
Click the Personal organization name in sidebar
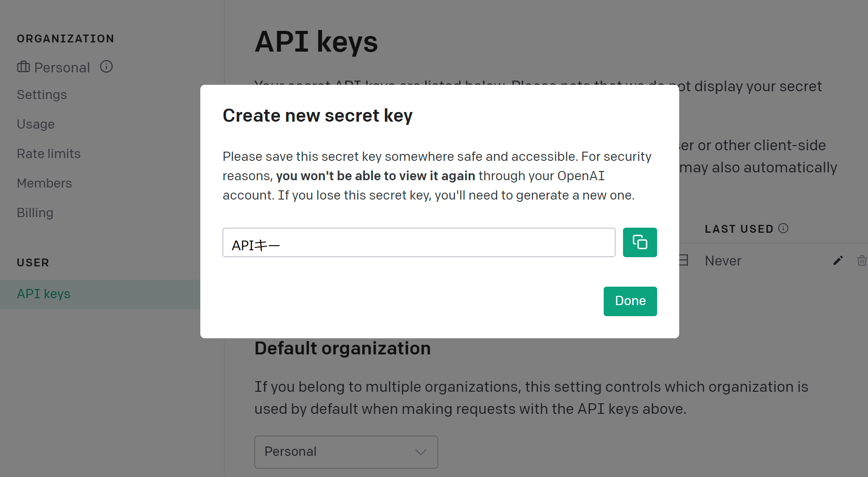click(62, 68)
